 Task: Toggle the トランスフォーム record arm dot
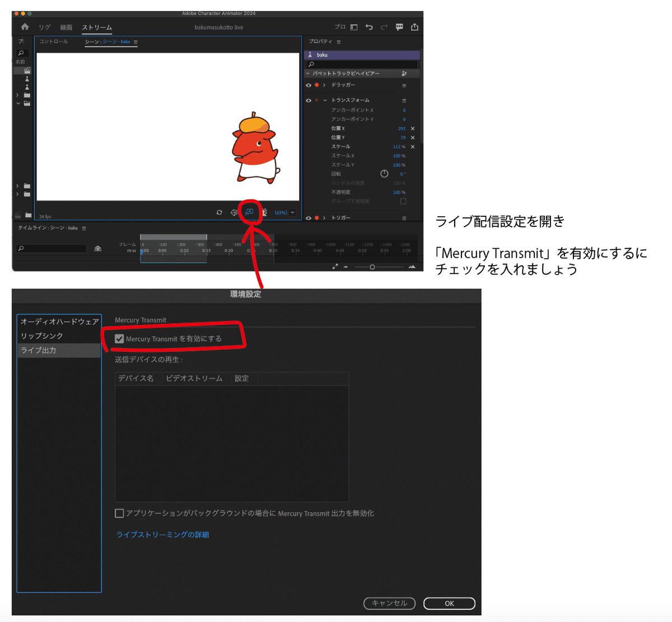316,100
